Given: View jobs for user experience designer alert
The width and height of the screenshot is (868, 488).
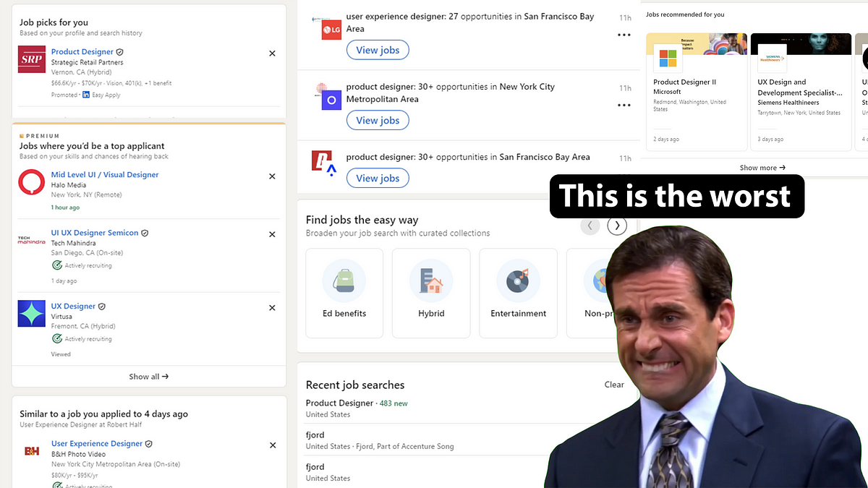Looking at the screenshot, I should (x=378, y=50).
